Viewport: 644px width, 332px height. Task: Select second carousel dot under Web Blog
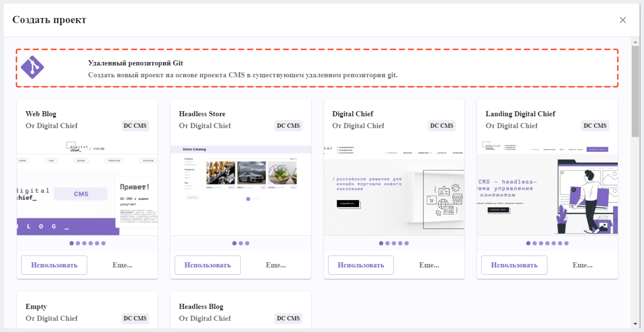click(78, 243)
